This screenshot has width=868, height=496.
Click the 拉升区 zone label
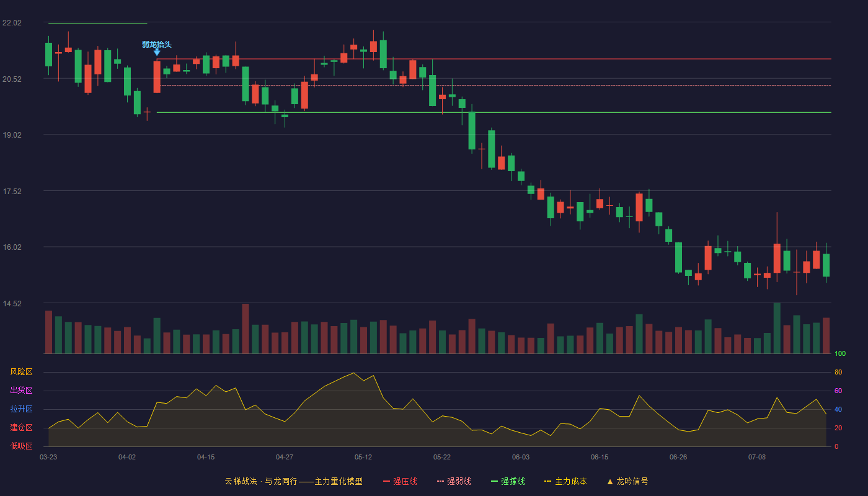tap(21, 409)
